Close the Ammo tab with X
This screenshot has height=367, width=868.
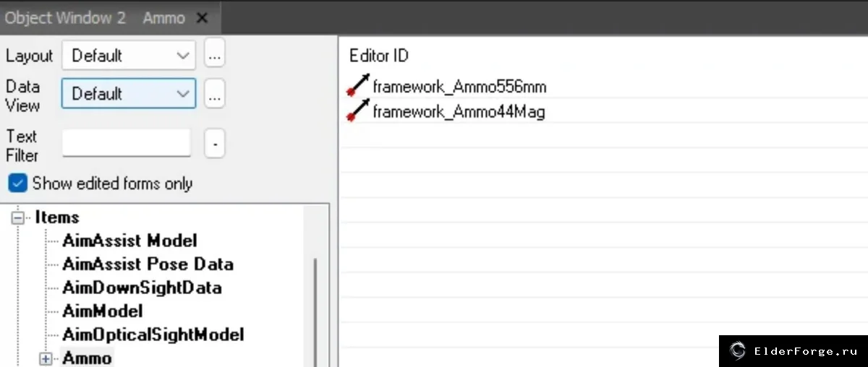pyautogui.click(x=203, y=18)
